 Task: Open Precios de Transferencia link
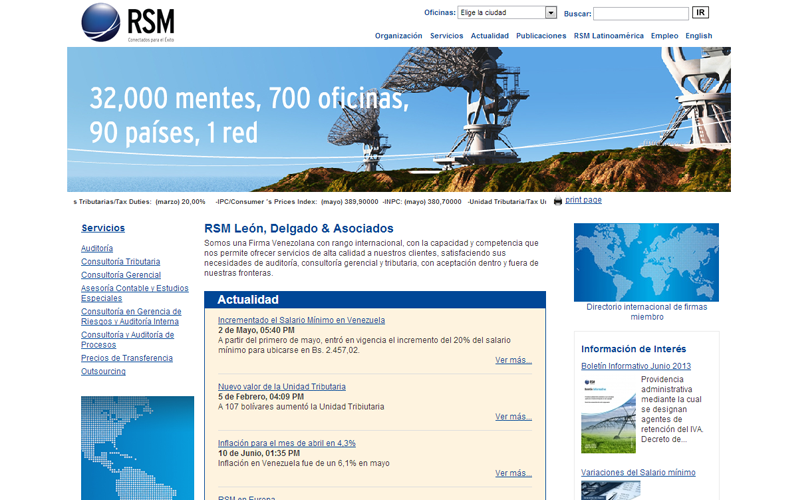click(127, 358)
